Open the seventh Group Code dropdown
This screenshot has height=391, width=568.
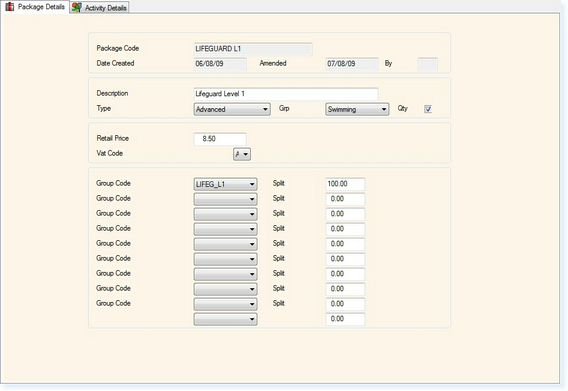click(226, 274)
